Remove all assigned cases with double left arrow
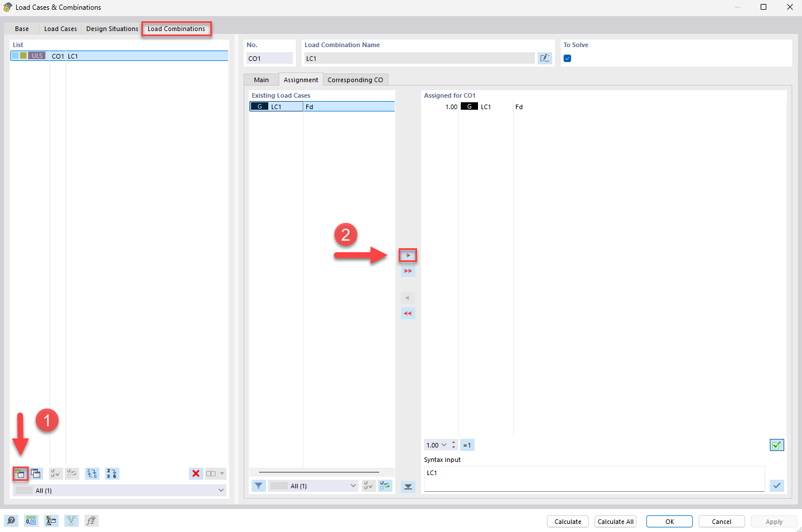 coord(408,313)
